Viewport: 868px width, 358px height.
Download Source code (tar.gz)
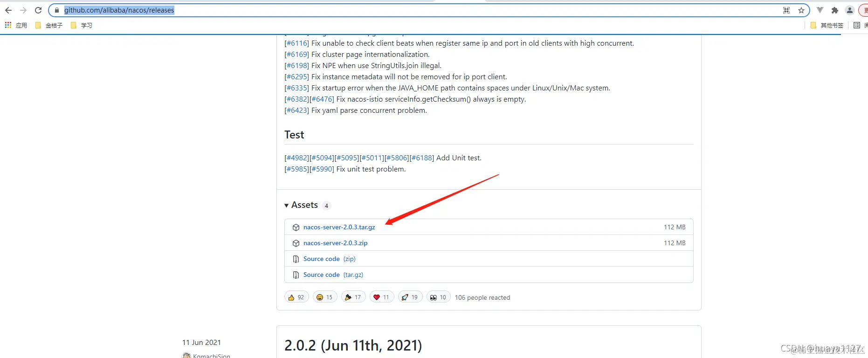[333, 275]
